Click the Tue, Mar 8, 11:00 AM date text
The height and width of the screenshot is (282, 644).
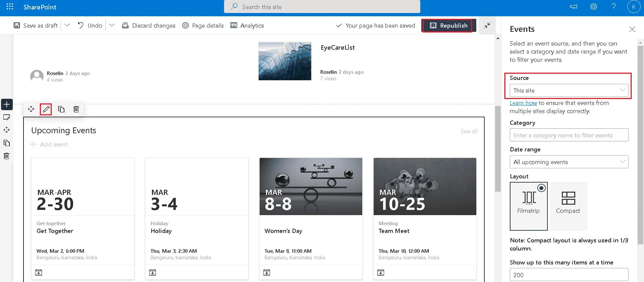click(x=288, y=251)
